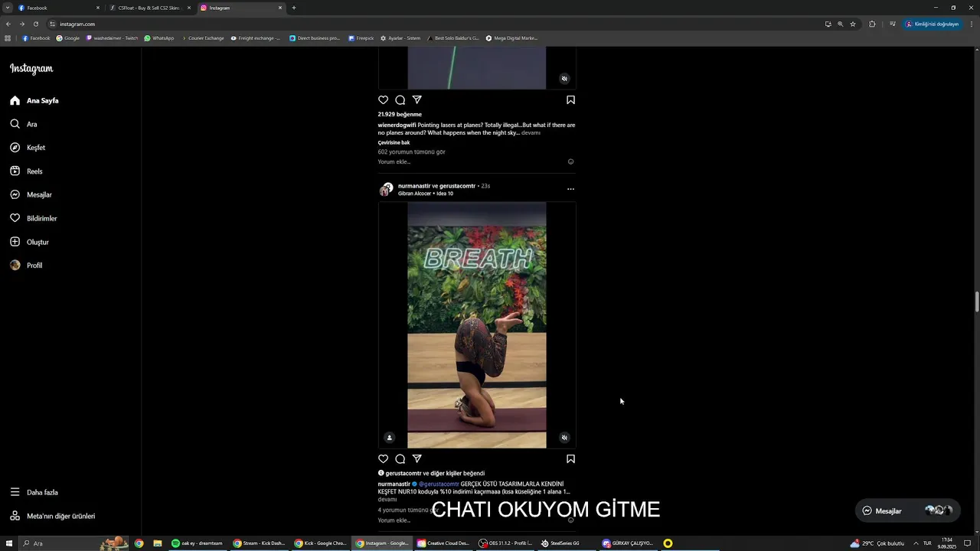Open three-dot options for nurmanastir post
The width and height of the screenshot is (980, 551).
[x=570, y=189]
